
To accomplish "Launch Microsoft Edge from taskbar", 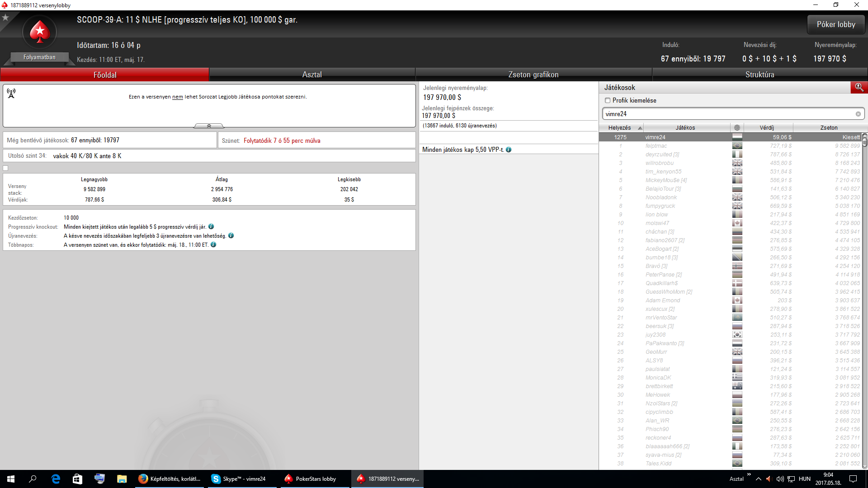I will (x=56, y=479).
